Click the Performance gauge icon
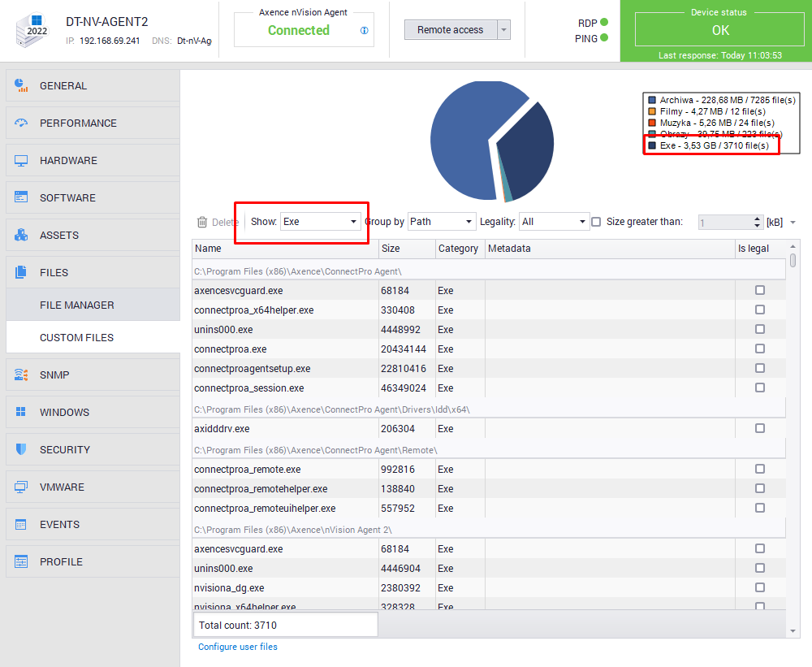Viewport: 812px width, 667px height. click(x=21, y=123)
